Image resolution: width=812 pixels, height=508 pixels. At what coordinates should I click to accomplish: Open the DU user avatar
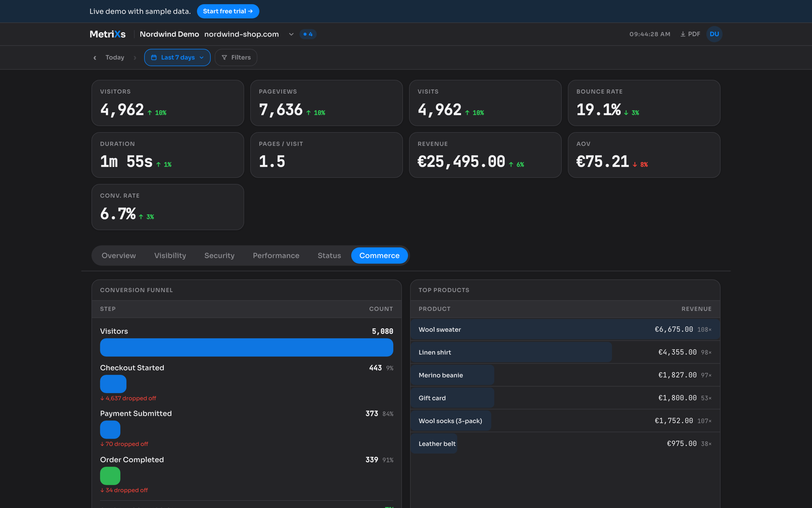point(714,34)
